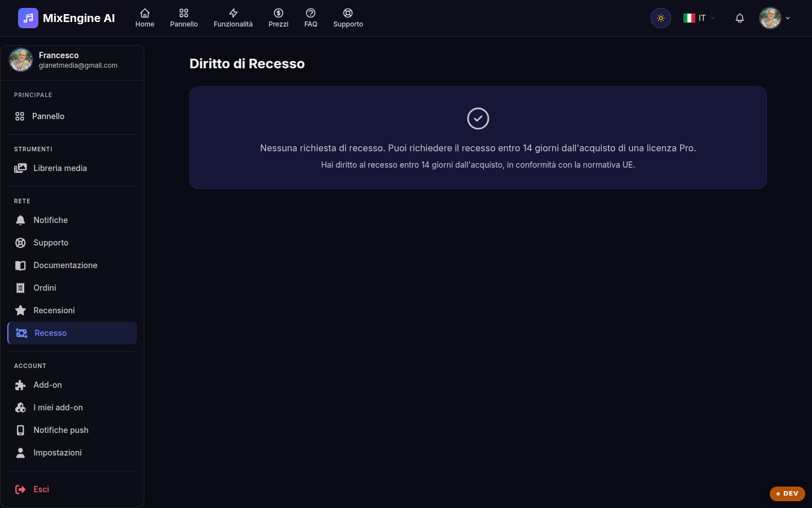Click the Francesco username in sidebar

tap(59, 55)
